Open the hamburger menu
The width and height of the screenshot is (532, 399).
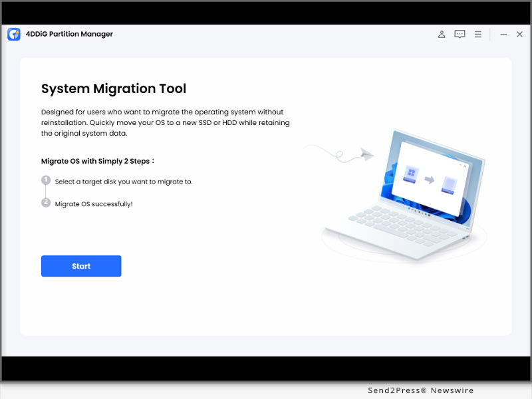pyautogui.click(x=477, y=35)
